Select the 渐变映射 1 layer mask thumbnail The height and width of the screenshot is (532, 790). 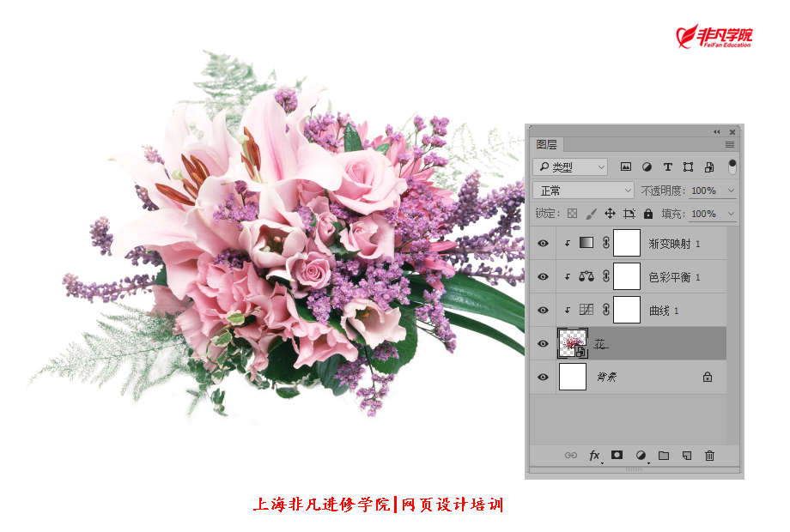click(627, 243)
